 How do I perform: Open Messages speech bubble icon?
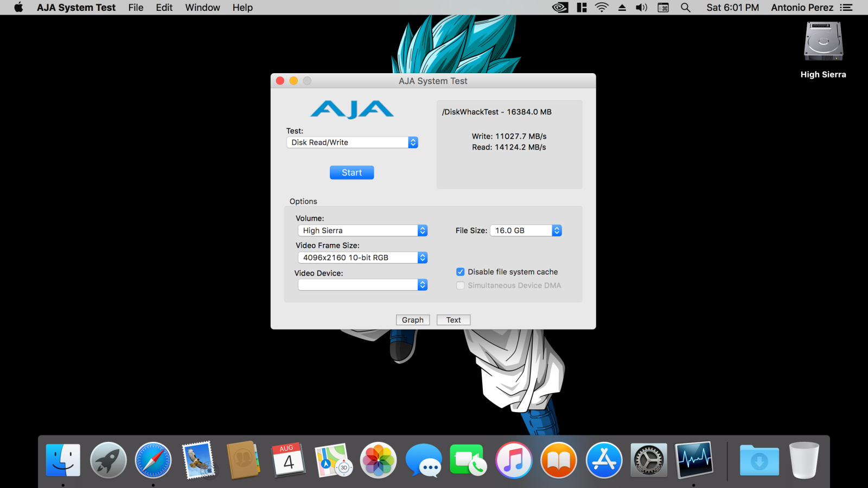click(423, 460)
